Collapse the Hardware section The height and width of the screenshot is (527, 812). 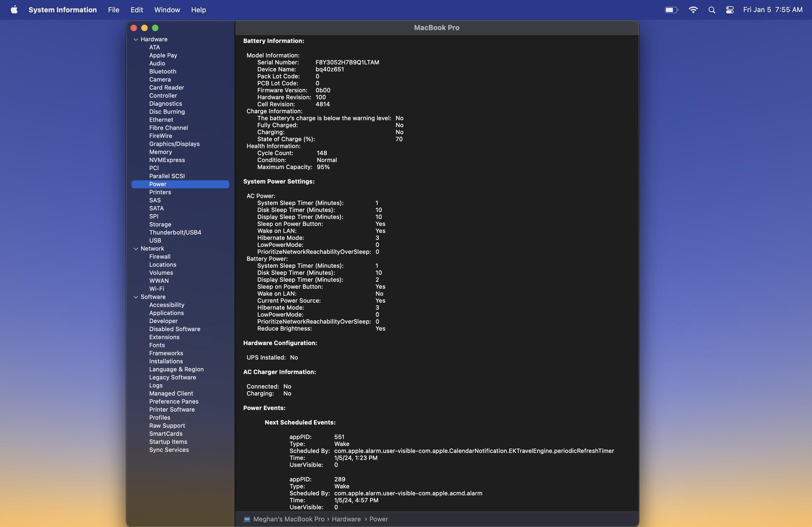click(x=136, y=40)
